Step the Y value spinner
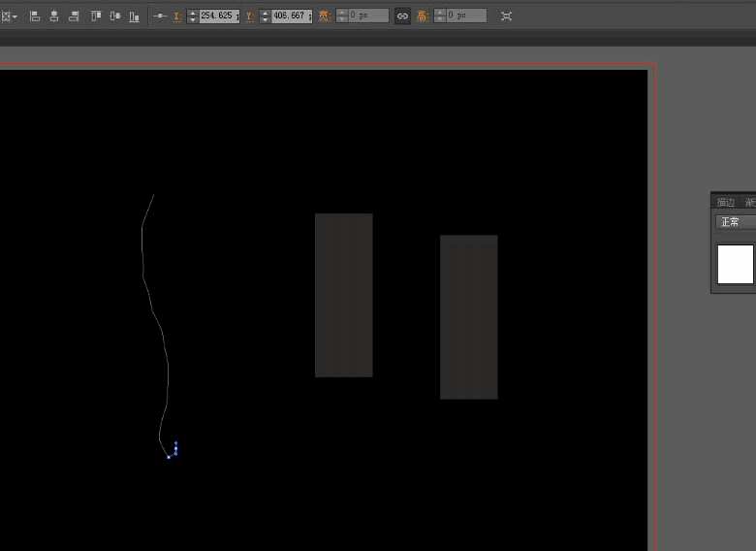The image size is (756, 551). coord(265,16)
